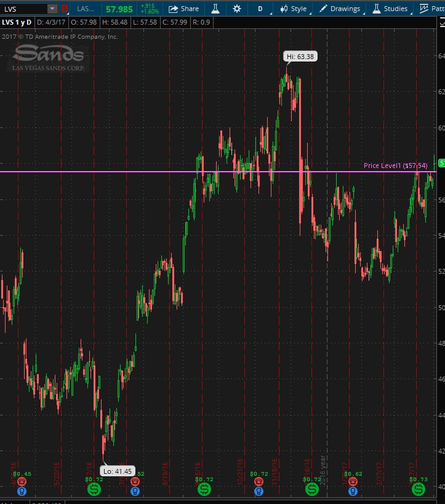Click red earnings phone icon under $0.45
445x504 pixels.
tap(22, 481)
